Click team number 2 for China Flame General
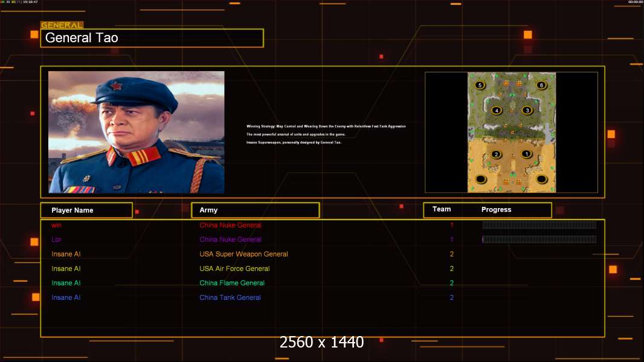The image size is (644, 362). (x=452, y=283)
